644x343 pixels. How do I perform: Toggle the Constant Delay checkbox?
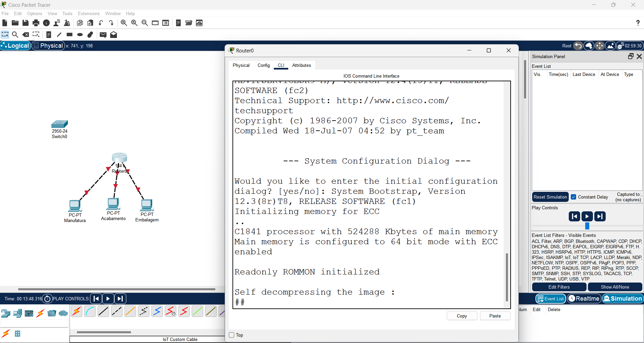(x=574, y=197)
